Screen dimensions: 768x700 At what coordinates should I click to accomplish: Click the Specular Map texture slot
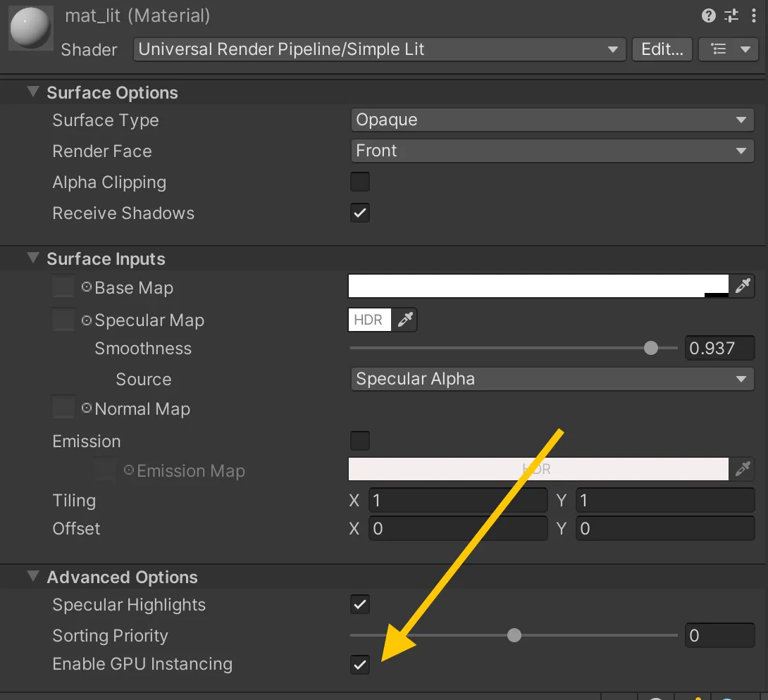coord(63,320)
